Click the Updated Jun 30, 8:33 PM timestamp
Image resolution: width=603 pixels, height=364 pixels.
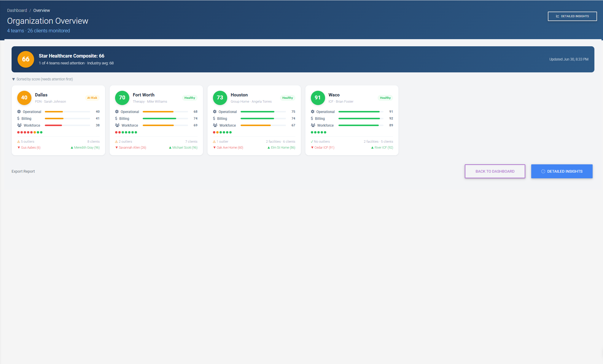pyautogui.click(x=569, y=59)
